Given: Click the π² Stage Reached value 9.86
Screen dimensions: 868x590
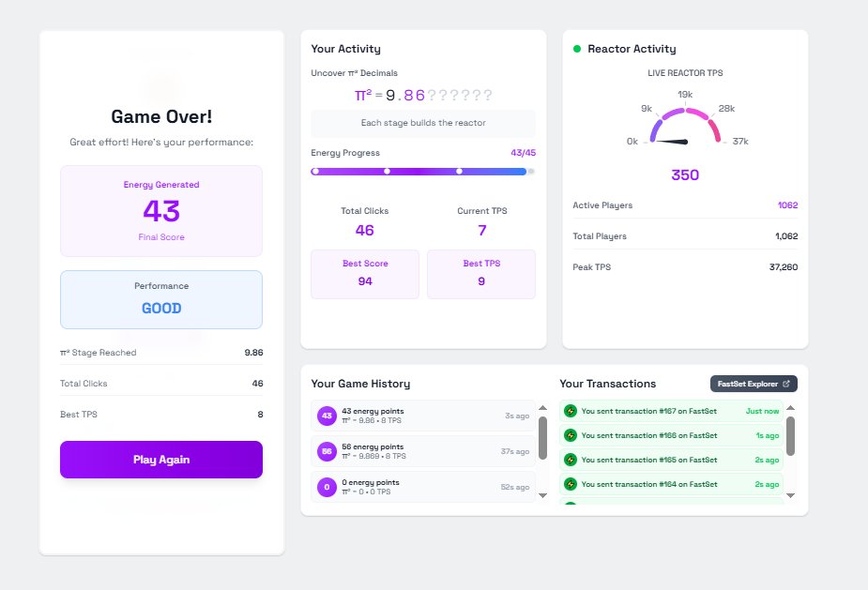Looking at the screenshot, I should 253,352.
